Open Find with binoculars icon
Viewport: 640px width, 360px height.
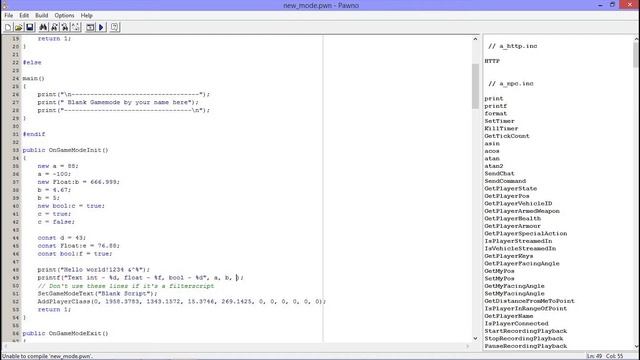43,27
